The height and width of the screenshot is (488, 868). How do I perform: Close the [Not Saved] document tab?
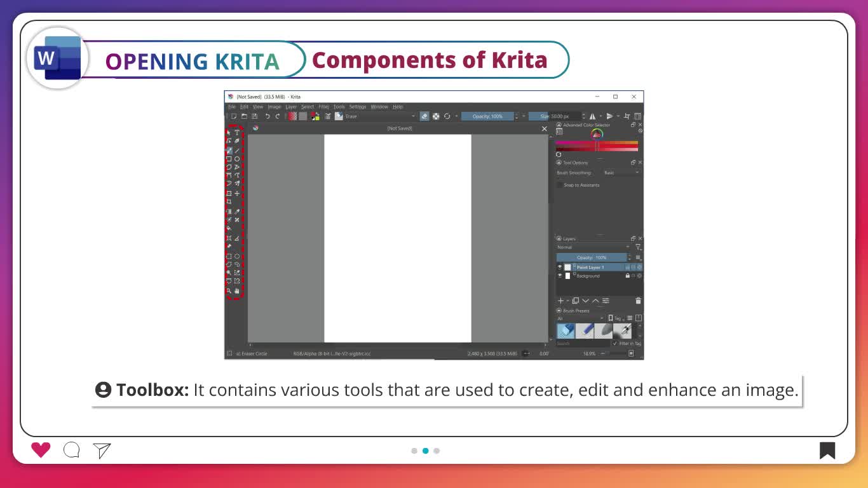pyautogui.click(x=544, y=128)
